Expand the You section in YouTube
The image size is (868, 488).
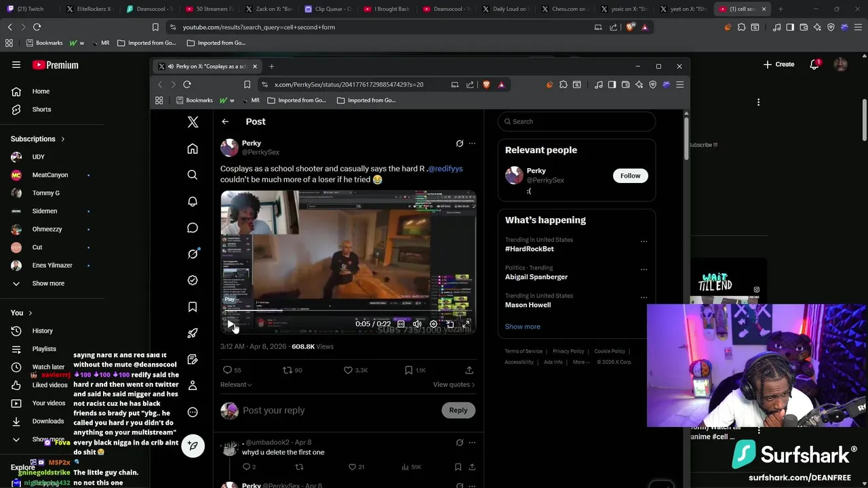coord(22,312)
